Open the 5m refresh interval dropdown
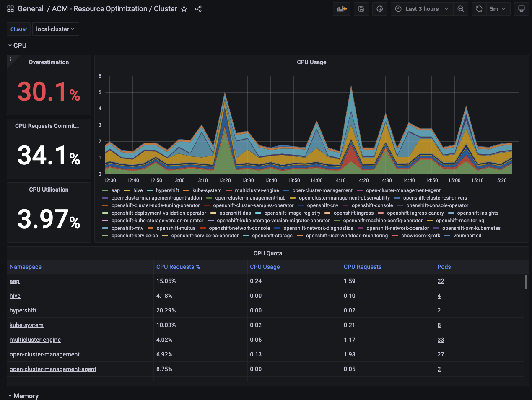The height and width of the screenshot is (400, 532). pos(498,9)
